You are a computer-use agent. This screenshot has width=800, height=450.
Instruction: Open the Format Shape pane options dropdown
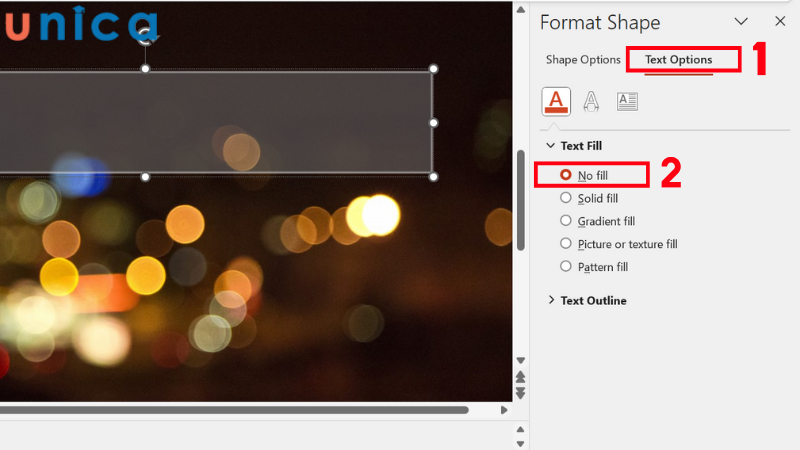tap(741, 21)
